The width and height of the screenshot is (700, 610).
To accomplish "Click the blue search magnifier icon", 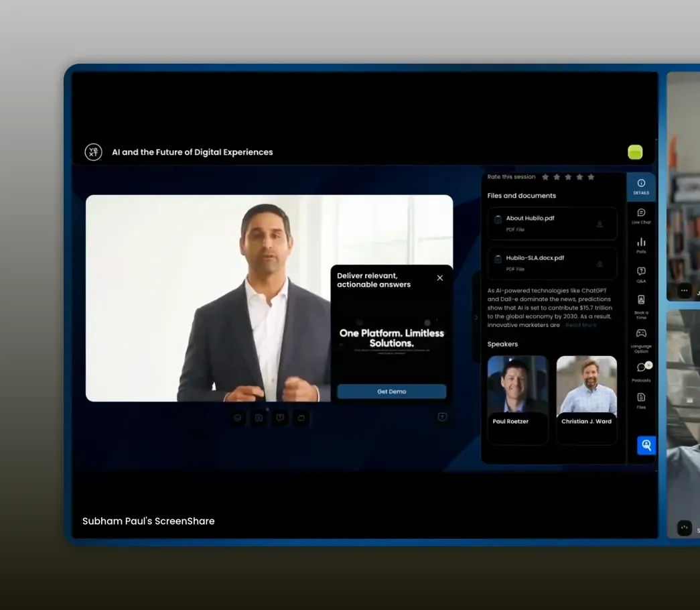I will pyautogui.click(x=645, y=445).
